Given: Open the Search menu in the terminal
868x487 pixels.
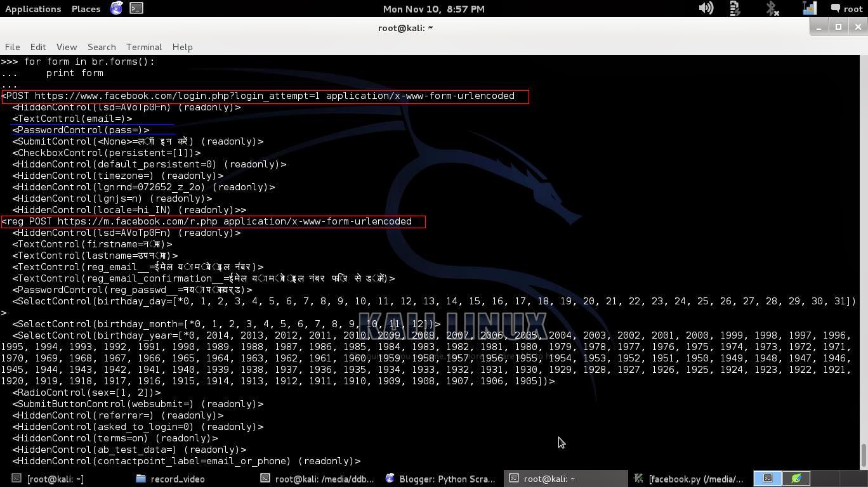Looking at the screenshot, I should pos(102,46).
